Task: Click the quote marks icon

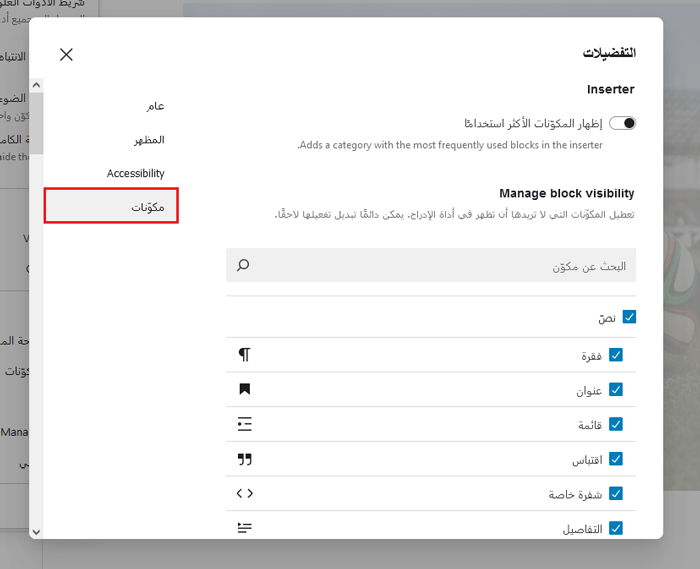Action: tap(245, 459)
